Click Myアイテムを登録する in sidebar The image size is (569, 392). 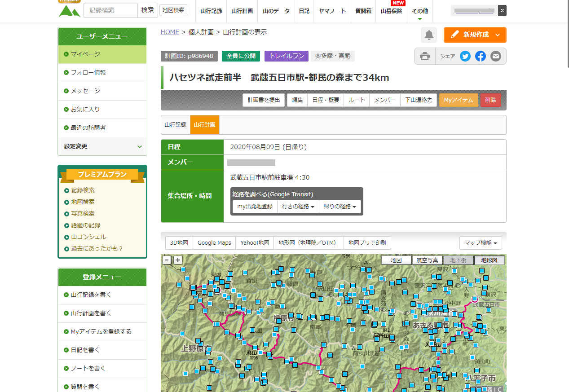pyautogui.click(x=102, y=332)
